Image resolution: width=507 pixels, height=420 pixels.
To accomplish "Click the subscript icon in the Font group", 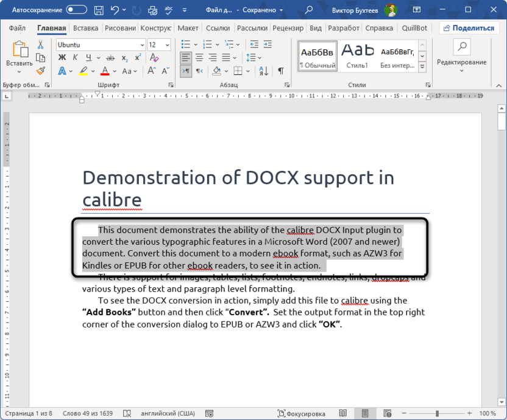I will 124,58.
